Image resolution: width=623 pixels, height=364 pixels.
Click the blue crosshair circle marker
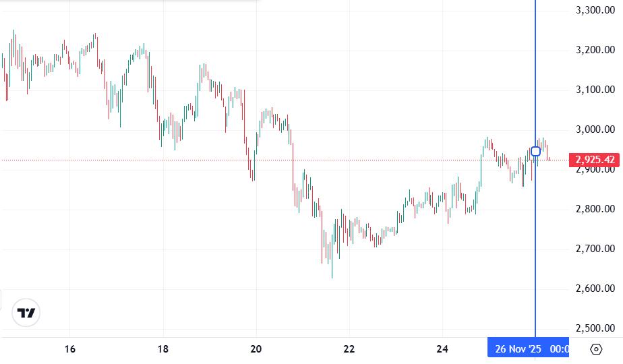536,151
